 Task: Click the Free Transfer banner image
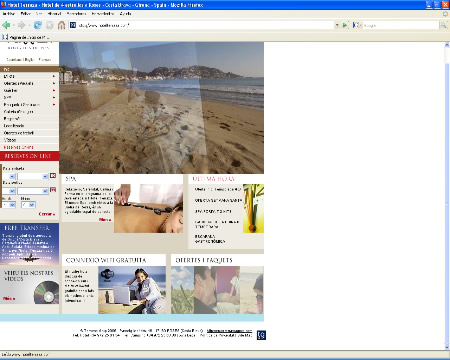click(x=29, y=244)
